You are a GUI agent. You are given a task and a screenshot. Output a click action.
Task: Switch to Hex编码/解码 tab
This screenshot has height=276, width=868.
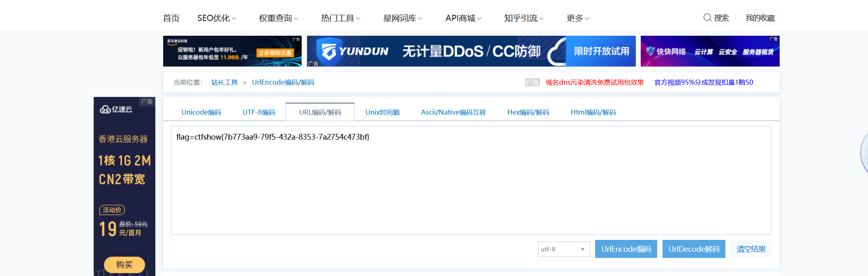[x=528, y=112]
